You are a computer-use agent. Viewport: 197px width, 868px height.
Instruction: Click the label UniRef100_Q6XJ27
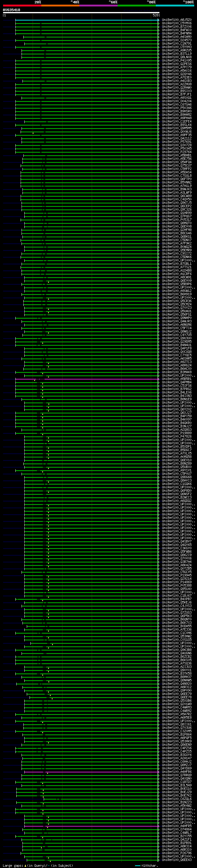click(x=177, y=413)
